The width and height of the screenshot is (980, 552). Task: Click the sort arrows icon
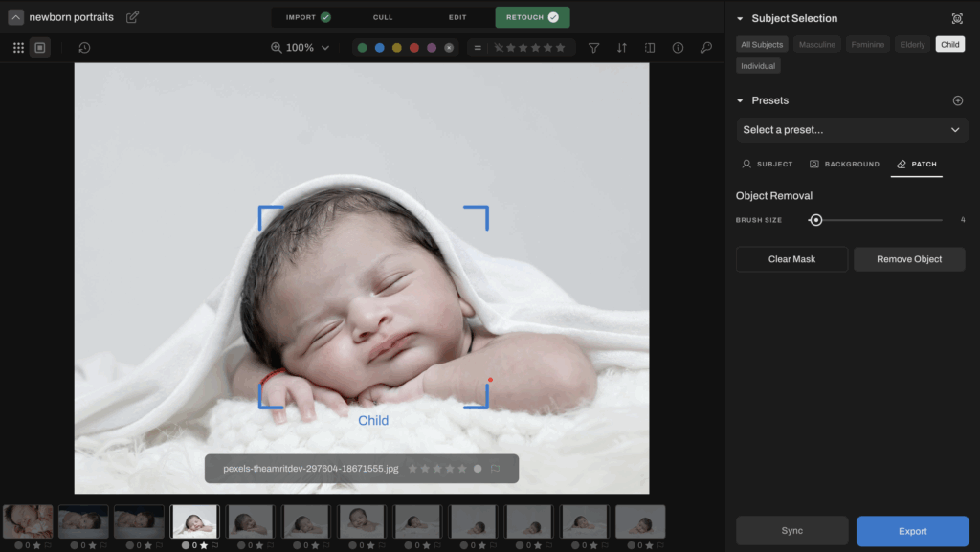(x=622, y=47)
